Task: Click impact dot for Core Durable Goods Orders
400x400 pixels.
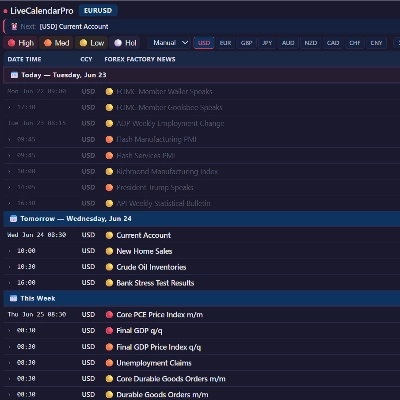Action: pyautogui.click(x=109, y=379)
